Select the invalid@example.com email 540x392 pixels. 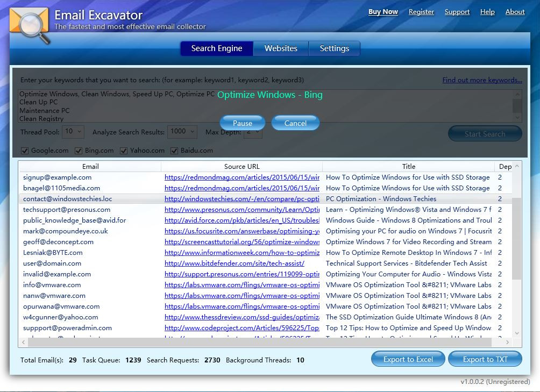(57, 274)
